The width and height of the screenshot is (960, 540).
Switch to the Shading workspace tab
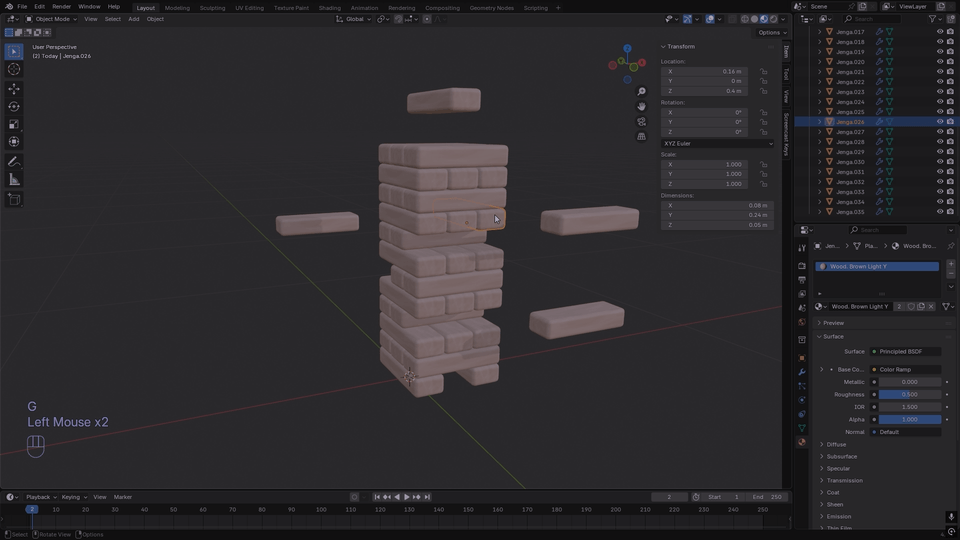(x=329, y=7)
